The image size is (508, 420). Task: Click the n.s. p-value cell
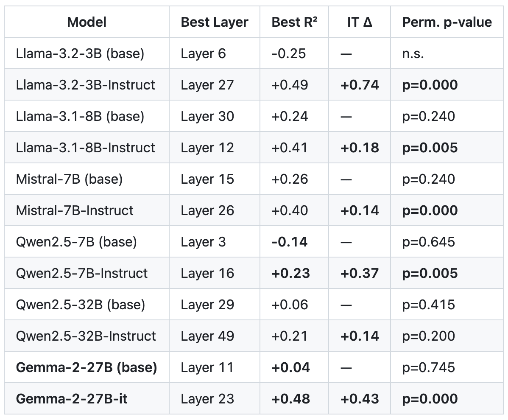(x=413, y=53)
